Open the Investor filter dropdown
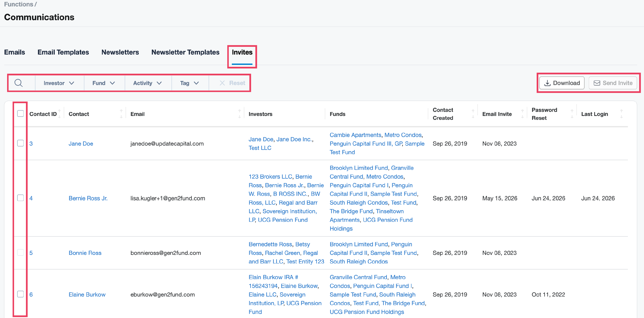The image size is (644, 318). coord(59,83)
